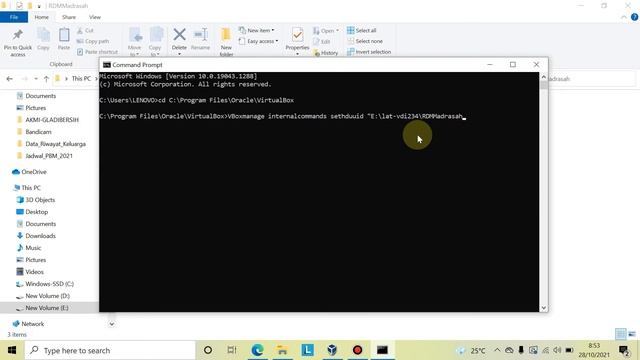Open Network in navigation pane
This screenshot has height=360, width=640.
coord(33,324)
